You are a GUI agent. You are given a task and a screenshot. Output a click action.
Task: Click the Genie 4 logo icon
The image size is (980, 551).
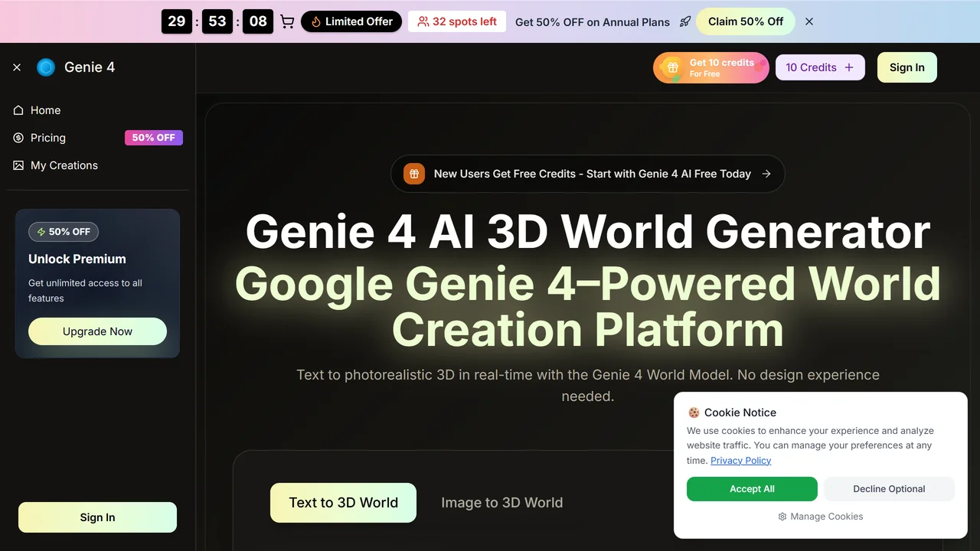(x=46, y=67)
